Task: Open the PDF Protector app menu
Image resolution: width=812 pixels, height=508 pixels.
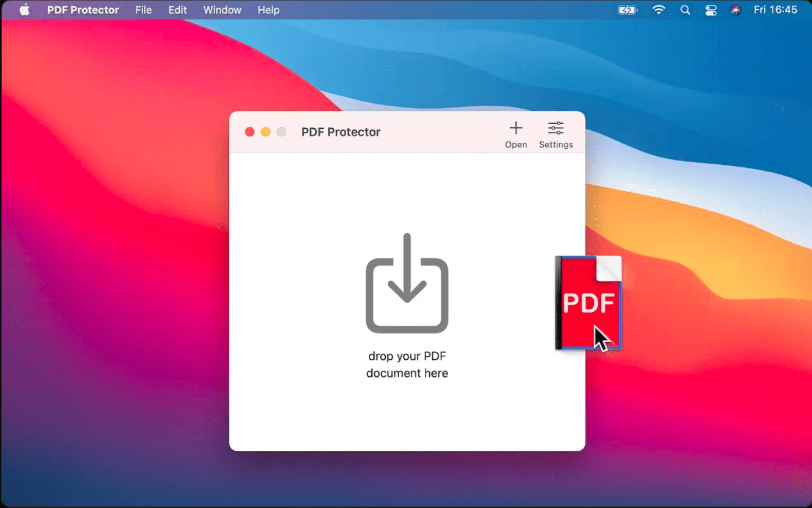Action: coord(83,10)
